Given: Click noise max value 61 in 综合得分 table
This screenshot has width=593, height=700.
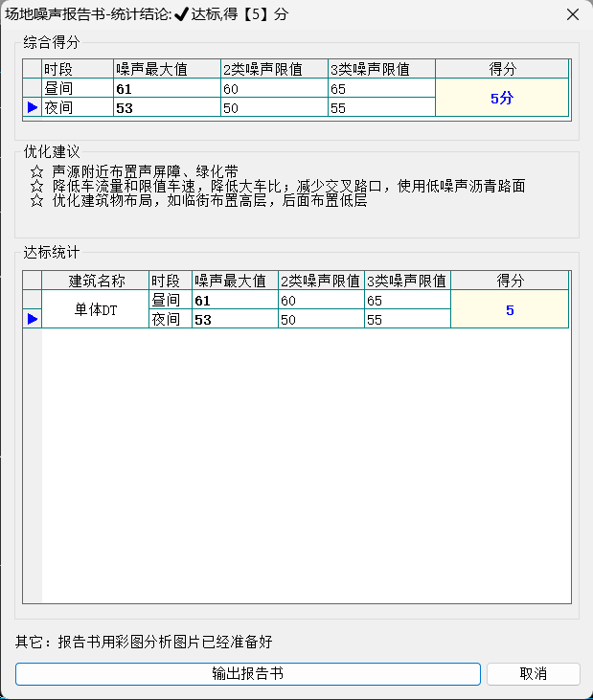Looking at the screenshot, I should coord(166,88).
